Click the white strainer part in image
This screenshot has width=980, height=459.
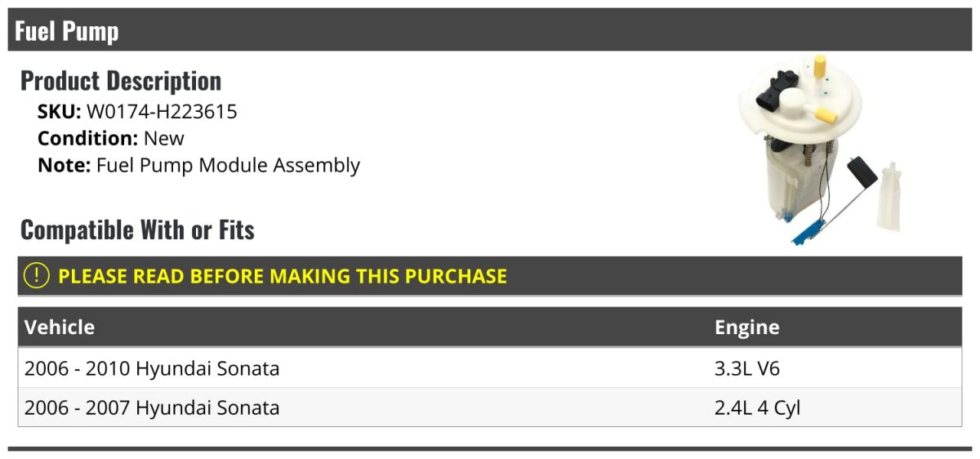(x=888, y=197)
